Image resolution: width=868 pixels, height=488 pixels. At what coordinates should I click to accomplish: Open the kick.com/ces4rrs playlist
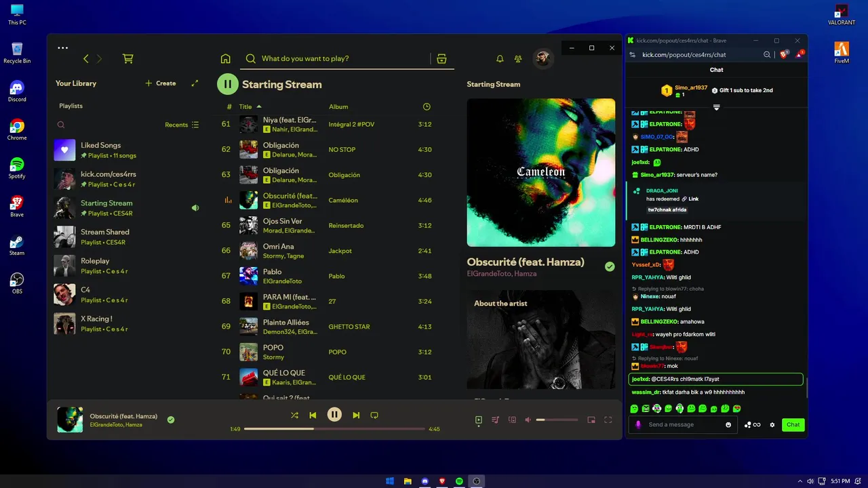coord(127,179)
